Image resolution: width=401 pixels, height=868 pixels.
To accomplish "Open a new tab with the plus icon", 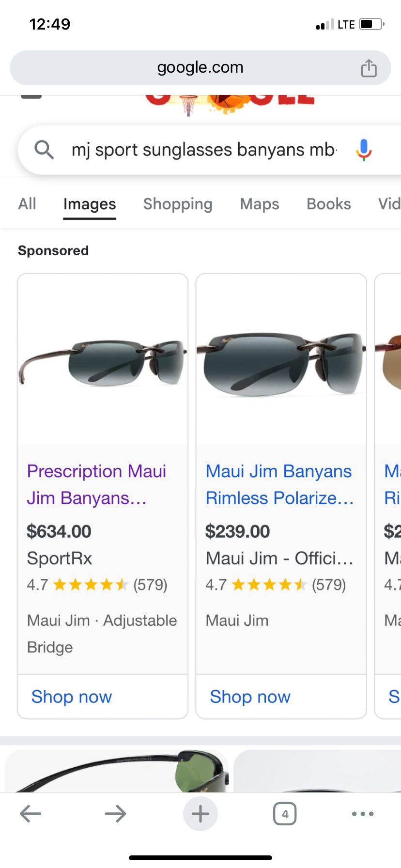I will click(x=200, y=814).
